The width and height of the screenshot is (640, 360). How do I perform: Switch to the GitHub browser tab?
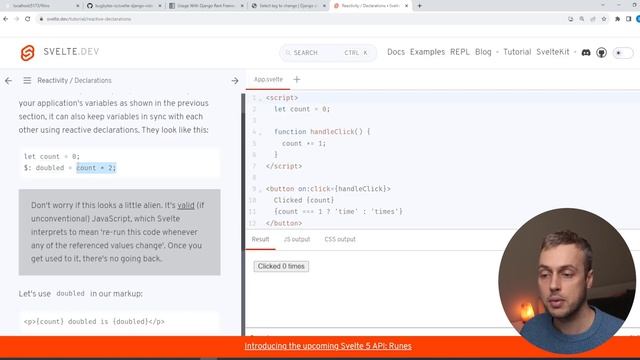tap(124, 6)
